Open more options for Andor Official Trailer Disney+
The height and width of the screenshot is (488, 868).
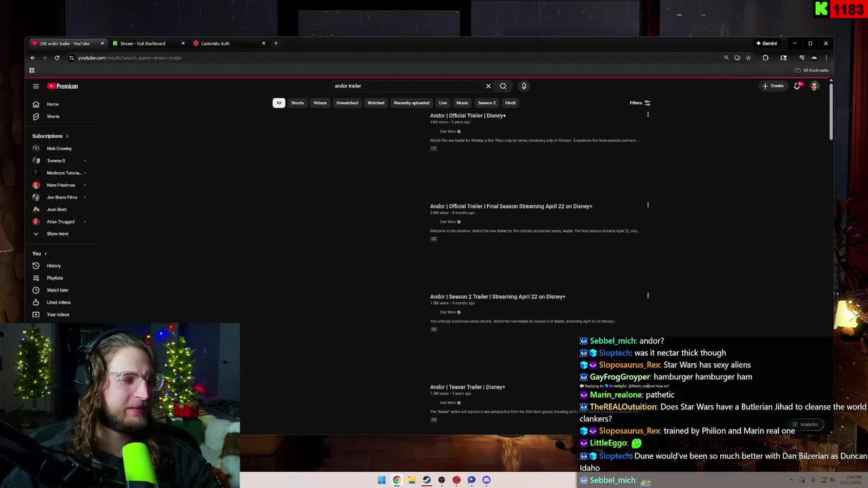[648, 115]
